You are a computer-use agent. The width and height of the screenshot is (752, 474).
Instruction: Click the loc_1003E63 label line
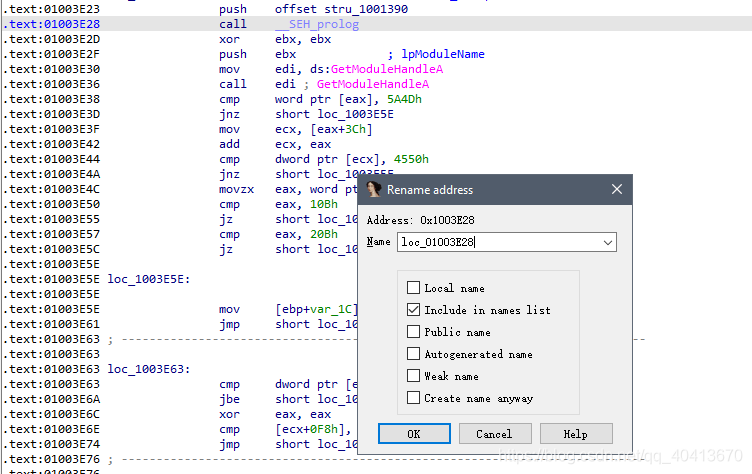click(x=149, y=369)
